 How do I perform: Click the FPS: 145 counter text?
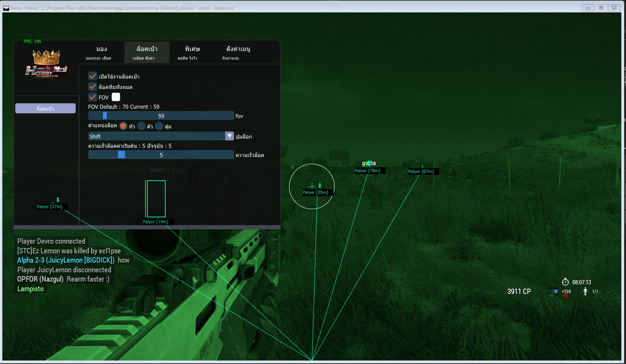[32, 41]
